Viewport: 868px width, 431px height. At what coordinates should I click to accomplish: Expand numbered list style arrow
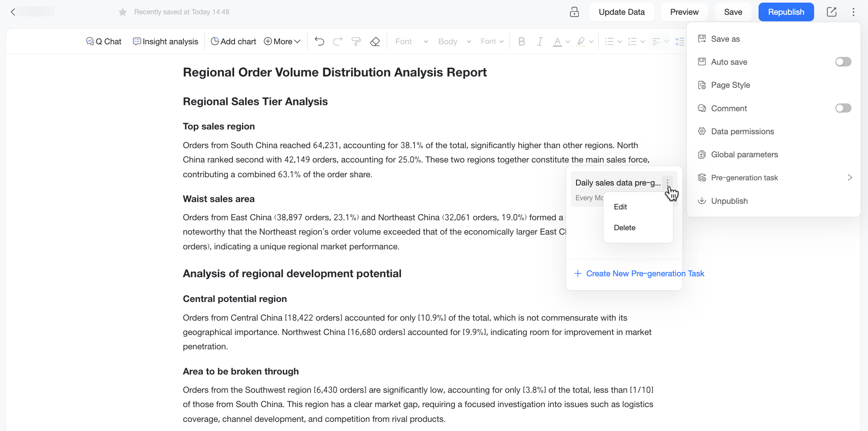click(x=643, y=42)
